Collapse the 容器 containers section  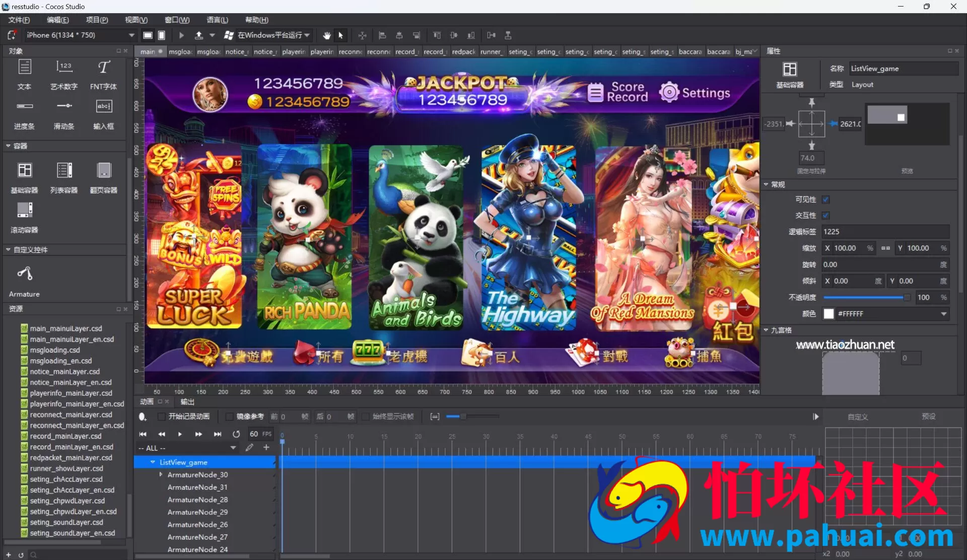pos(8,146)
